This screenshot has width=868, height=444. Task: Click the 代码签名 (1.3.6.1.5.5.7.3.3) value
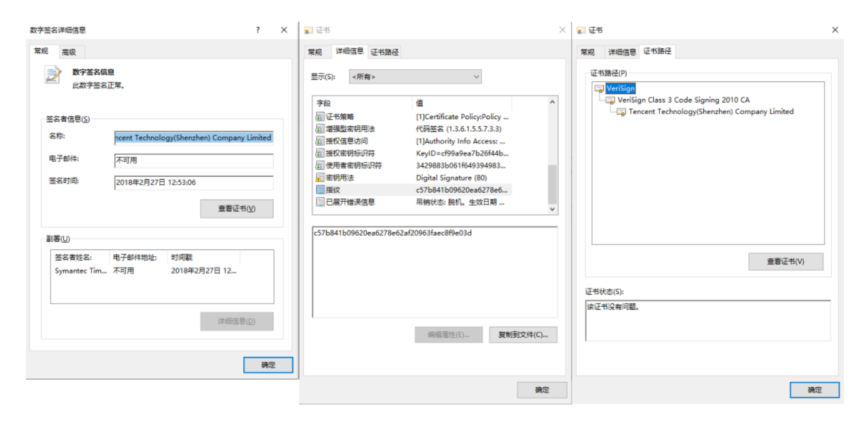pyautogui.click(x=459, y=129)
